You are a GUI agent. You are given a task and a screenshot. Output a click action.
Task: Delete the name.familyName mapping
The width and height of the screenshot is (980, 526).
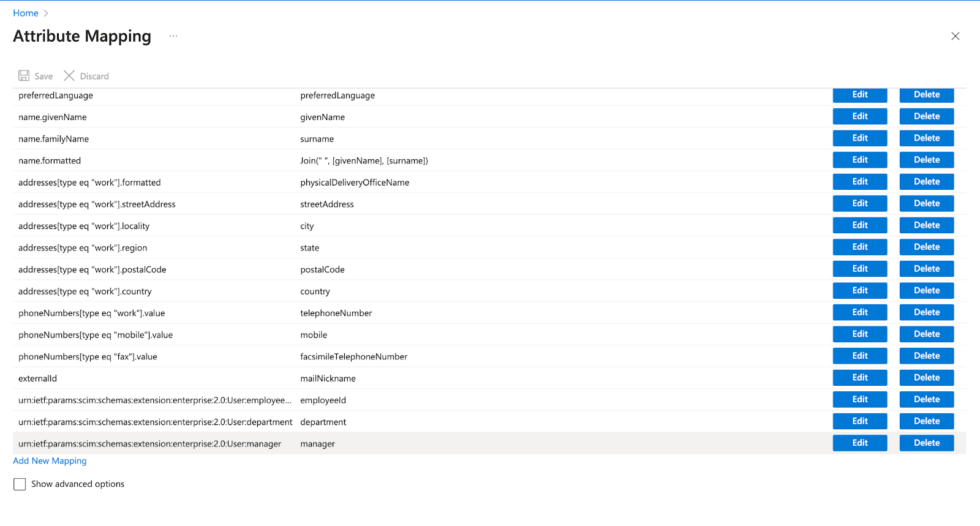926,138
